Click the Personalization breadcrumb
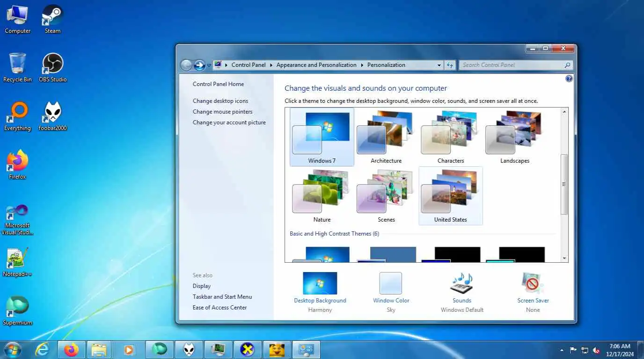Screen dimensions: 644x359 (x=386, y=65)
